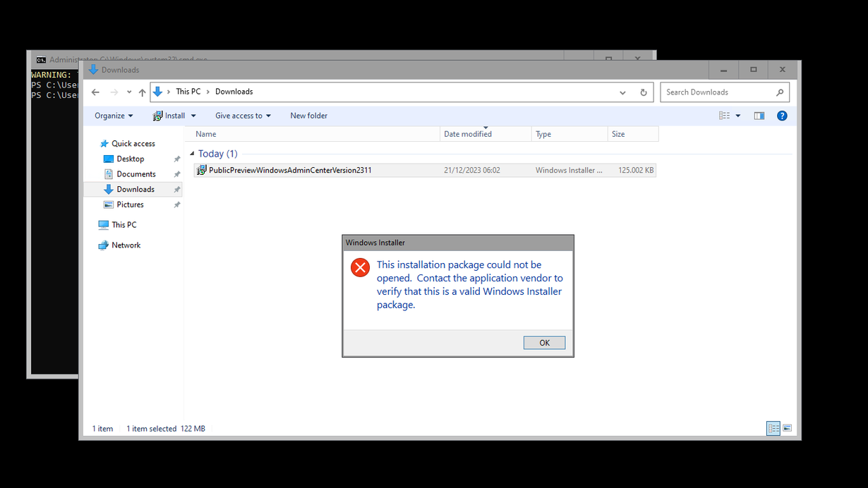Click the command prompt window title icon
The image size is (868, 488).
click(41, 61)
